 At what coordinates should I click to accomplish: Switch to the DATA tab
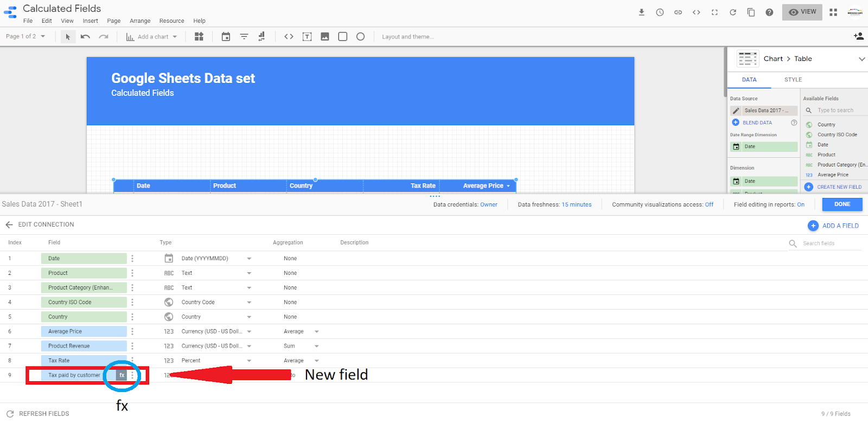pos(749,80)
